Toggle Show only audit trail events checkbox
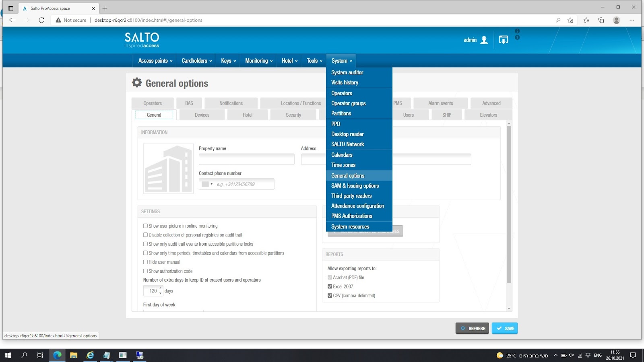644x362 pixels. tap(145, 244)
